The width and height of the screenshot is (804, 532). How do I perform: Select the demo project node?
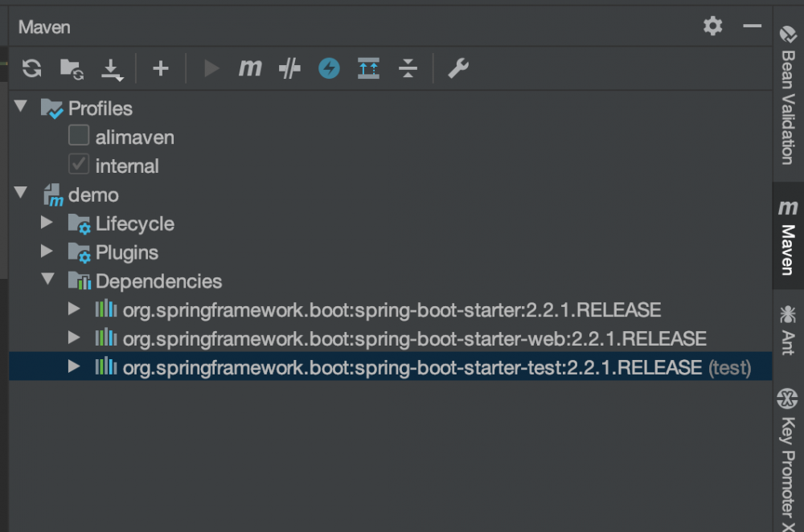tap(93, 194)
